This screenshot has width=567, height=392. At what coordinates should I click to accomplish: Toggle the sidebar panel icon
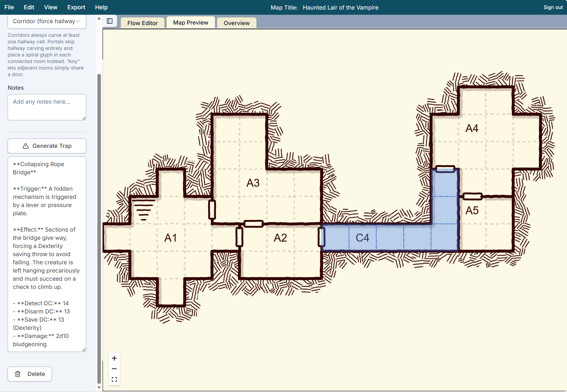(x=110, y=21)
